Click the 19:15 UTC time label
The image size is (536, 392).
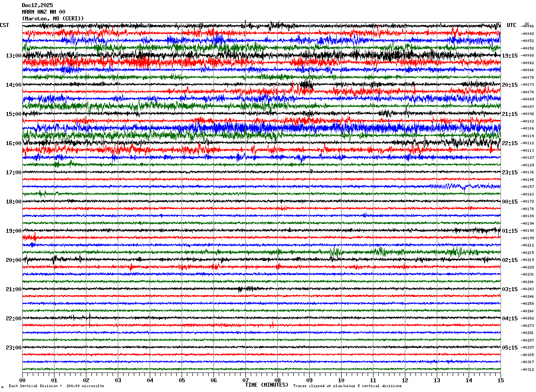[510, 56]
